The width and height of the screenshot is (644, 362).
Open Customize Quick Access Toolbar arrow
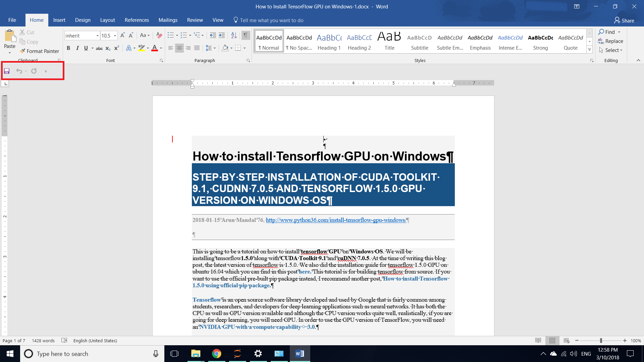(46, 71)
